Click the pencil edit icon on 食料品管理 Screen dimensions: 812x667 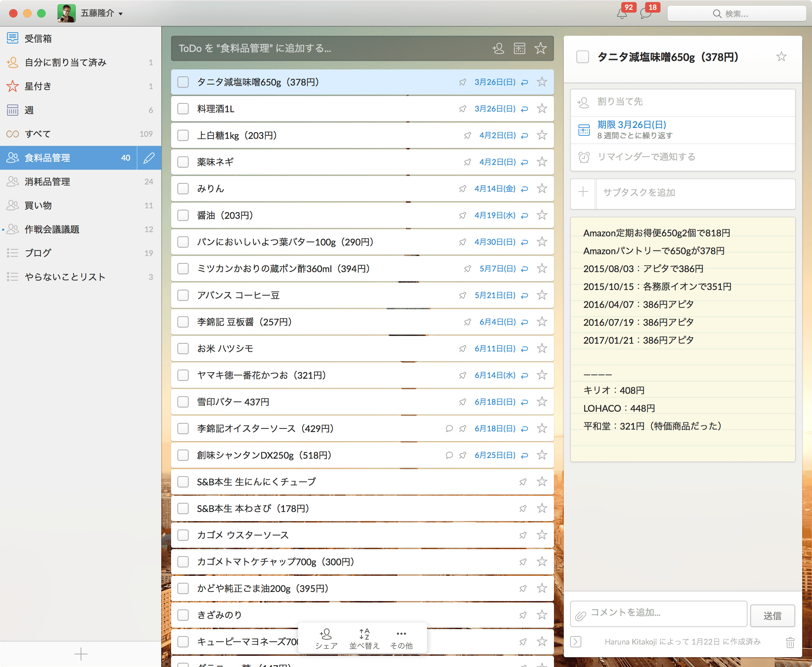(149, 158)
